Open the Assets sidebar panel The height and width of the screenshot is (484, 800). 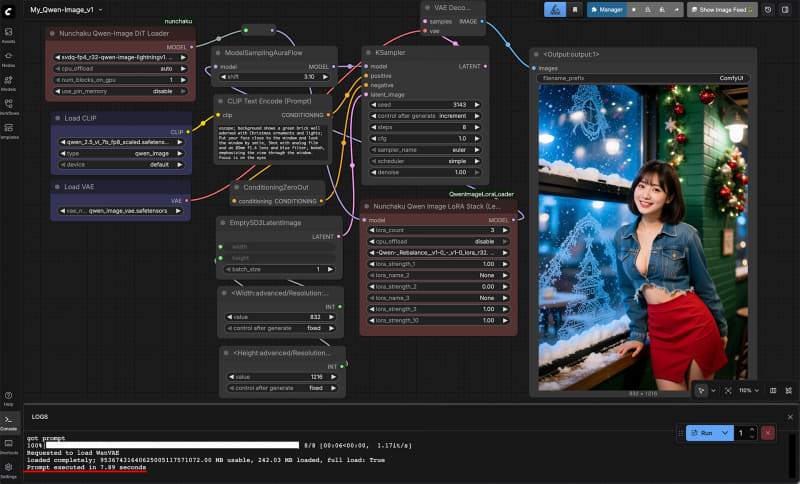pyautogui.click(x=9, y=35)
